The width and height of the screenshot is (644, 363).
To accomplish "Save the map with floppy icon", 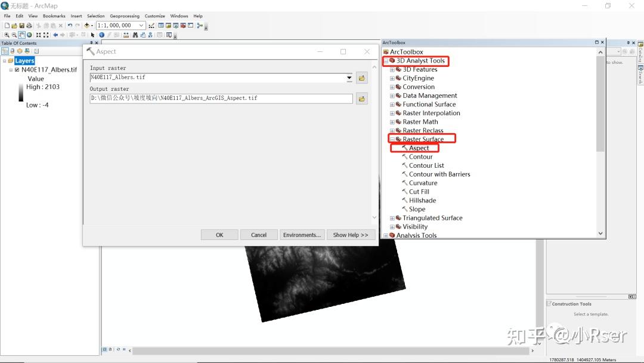I will click(22, 26).
